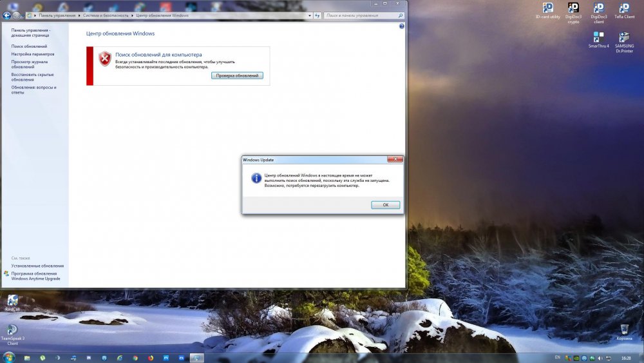Open 'Настройка параметров' sidebar link
This screenshot has height=363, width=644.
coord(33,54)
